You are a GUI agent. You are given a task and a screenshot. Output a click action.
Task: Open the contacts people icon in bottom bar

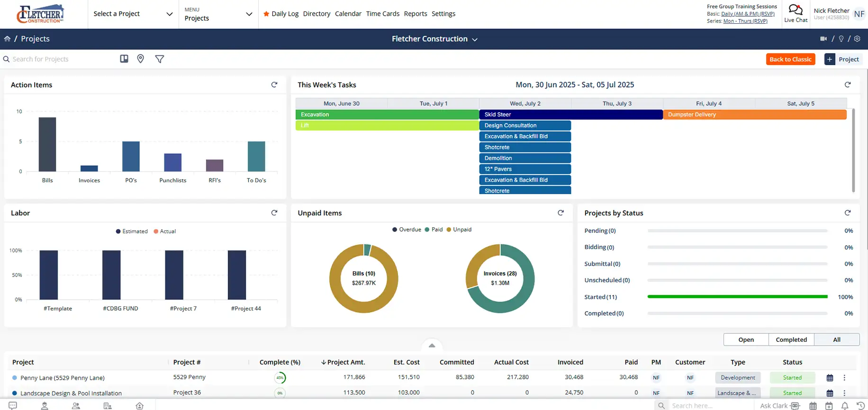[x=76, y=406]
